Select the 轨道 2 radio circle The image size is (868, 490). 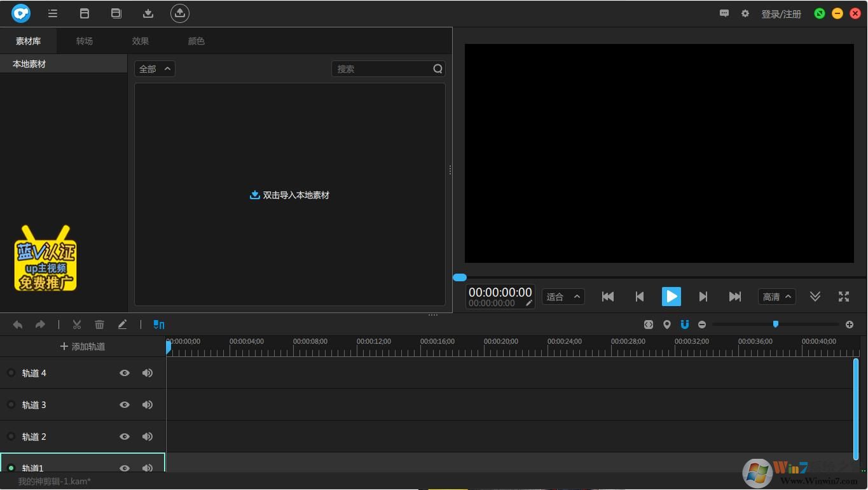11,437
